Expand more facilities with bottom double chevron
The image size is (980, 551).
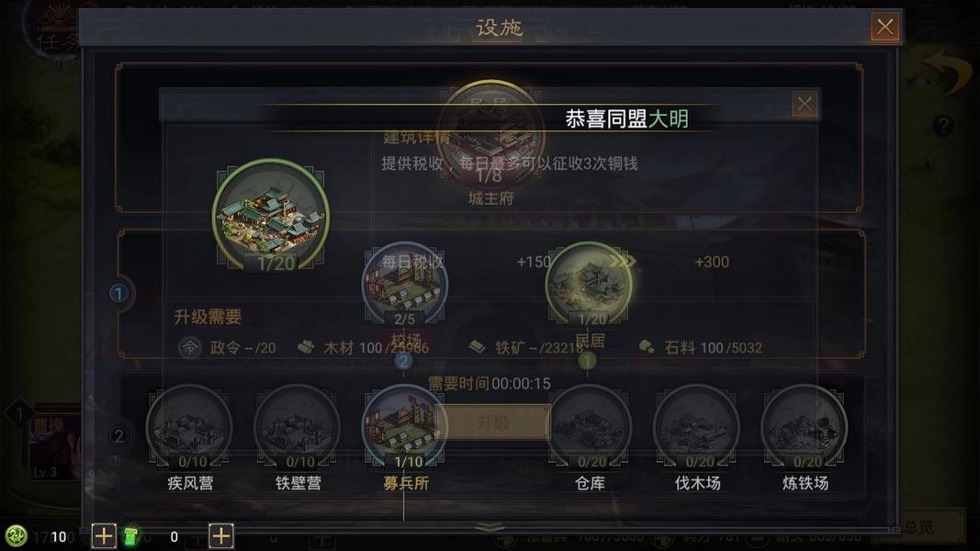[490, 528]
